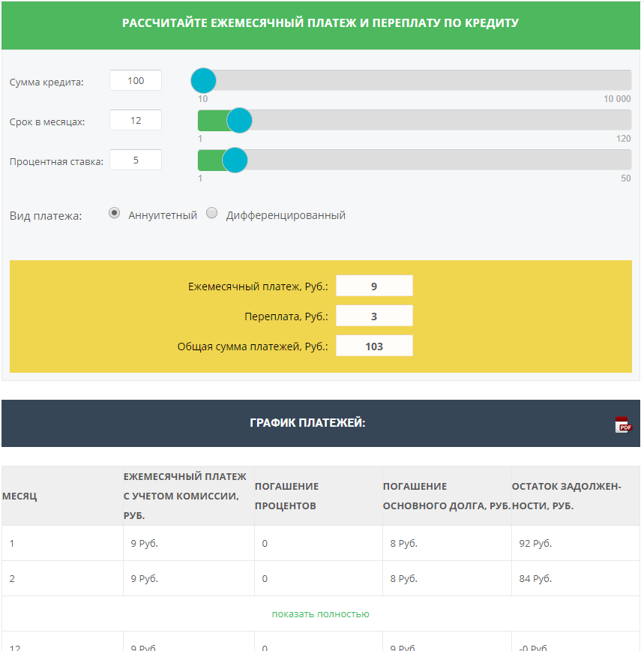Click the Погашение основного долга header
Image resolution: width=644 pixels, height=651 pixels.
click(x=446, y=496)
